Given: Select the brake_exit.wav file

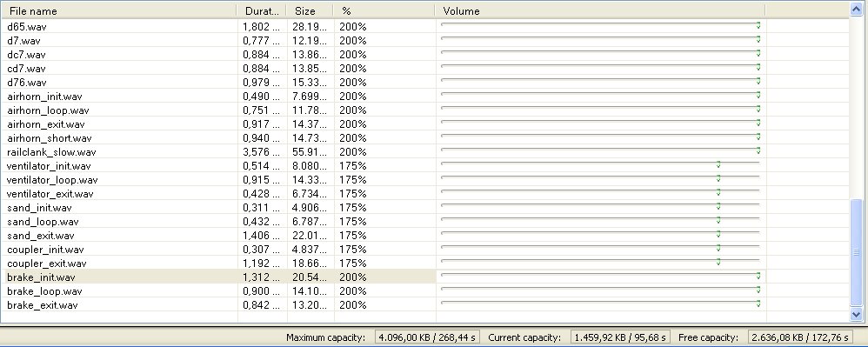Looking at the screenshot, I should tap(42, 305).
